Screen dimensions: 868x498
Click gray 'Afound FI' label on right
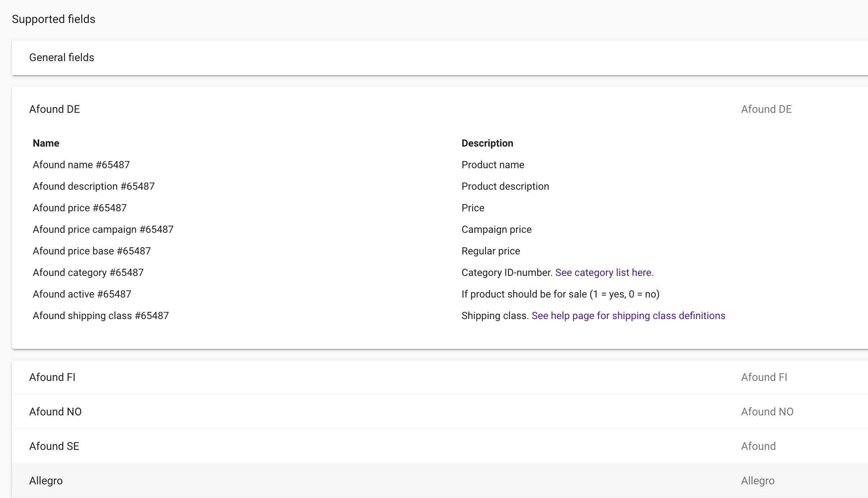coord(764,377)
